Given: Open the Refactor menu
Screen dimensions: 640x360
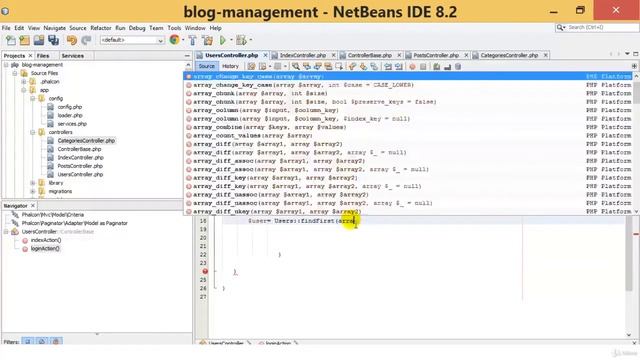Looking at the screenshot, I should click(x=101, y=28).
